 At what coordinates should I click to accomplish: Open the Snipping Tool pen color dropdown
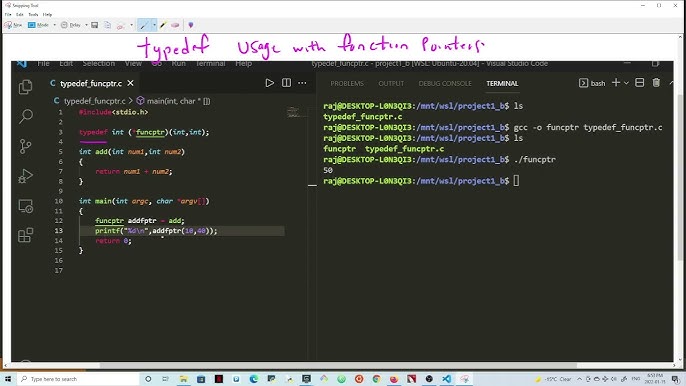tap(154, 25)
